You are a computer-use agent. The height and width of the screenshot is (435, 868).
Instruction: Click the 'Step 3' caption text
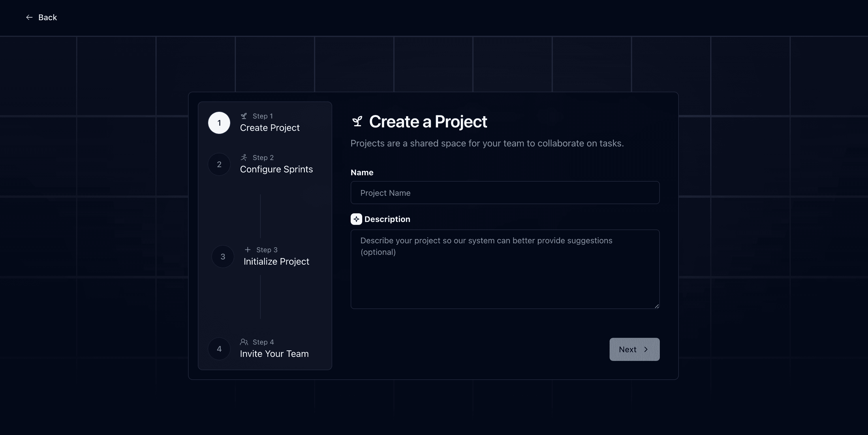coord(267,250)
